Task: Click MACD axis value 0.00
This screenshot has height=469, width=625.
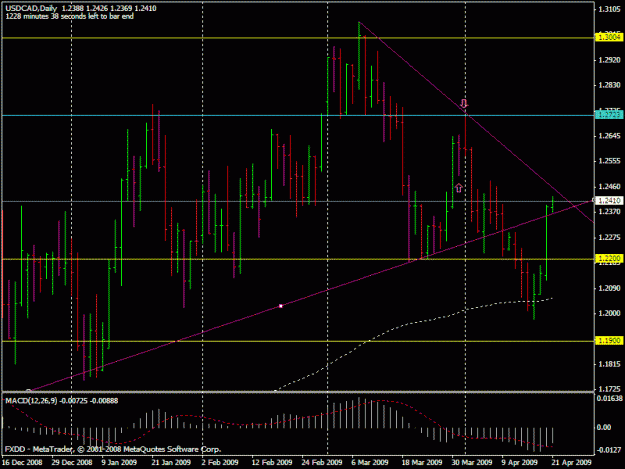Action: click(x=604, y=427)
